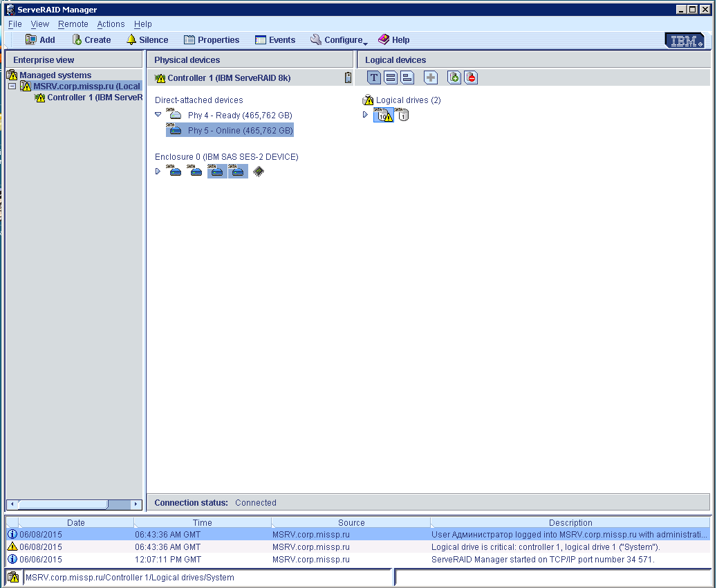Open the Remote menu
Image resolution: width=717 pixels, height=588 pixels.
(x=73, y=24)
